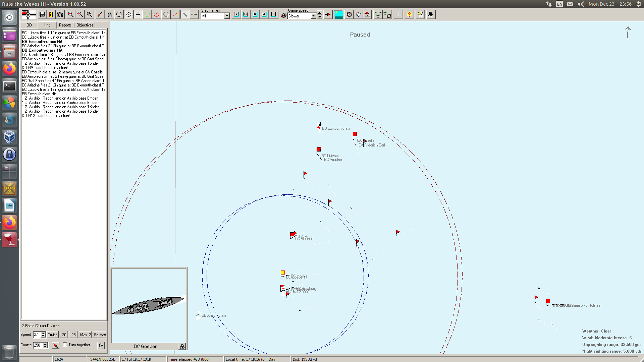
Task: Click the open book icon in toolbar
Action: click(x=358, y=14)
